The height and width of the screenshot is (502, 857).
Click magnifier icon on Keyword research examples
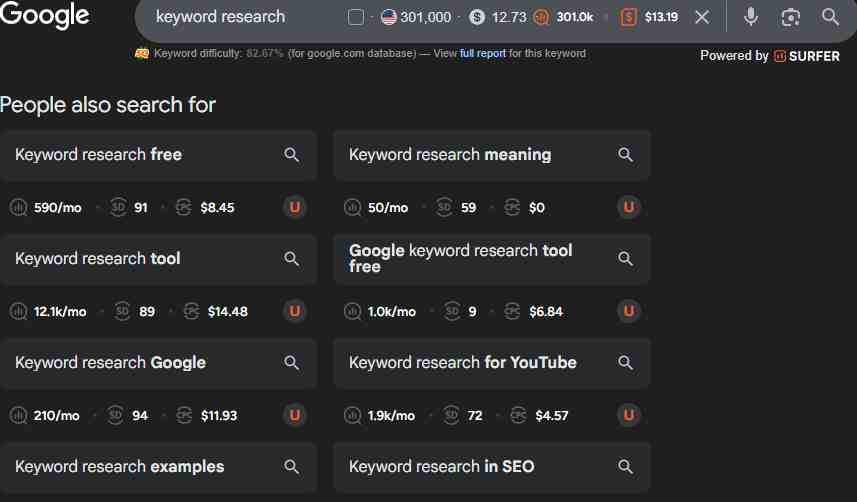pyautogui.click(x=292, y=466)
